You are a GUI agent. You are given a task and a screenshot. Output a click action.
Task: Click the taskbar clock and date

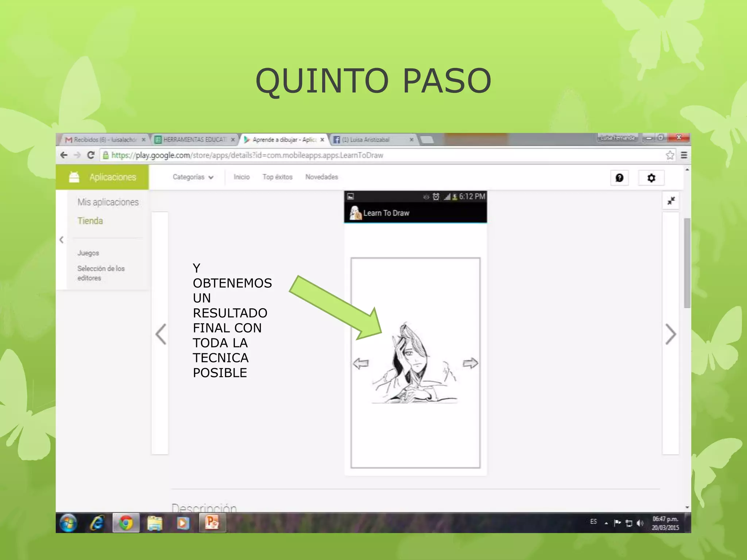point(665,523)
